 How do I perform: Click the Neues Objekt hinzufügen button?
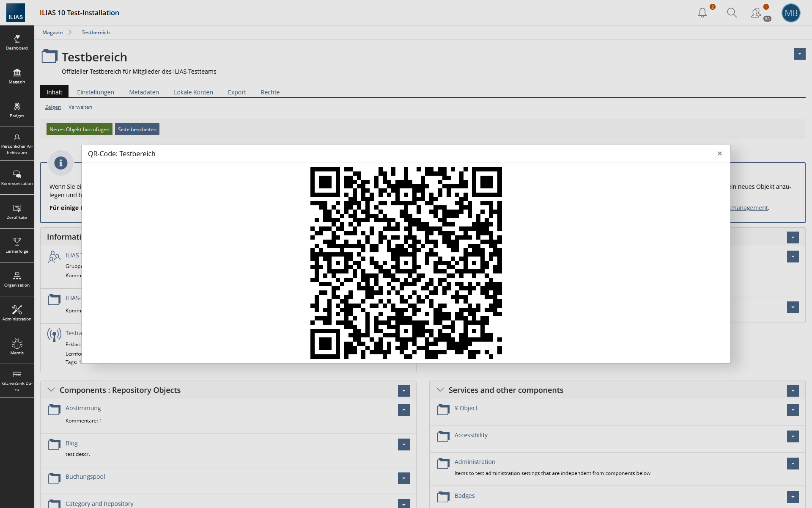point(79,129)
